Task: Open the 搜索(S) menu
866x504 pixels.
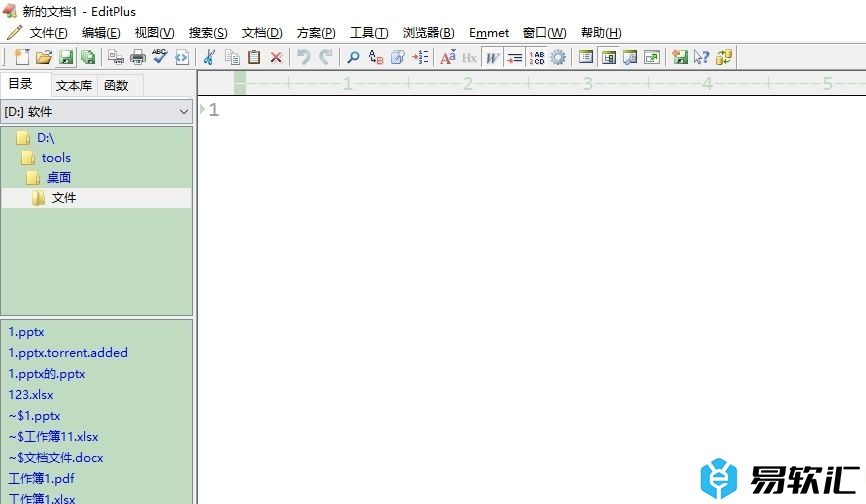Action: tap(208, 33)
